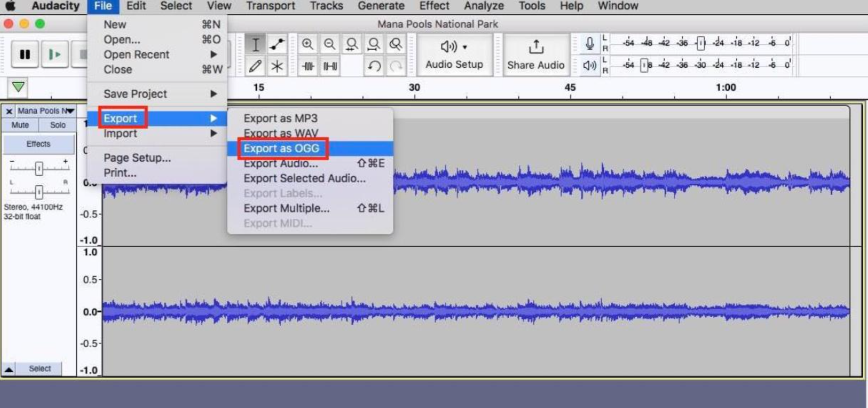Viewport: 868px width, 408px height.
Task: Expand the Export submenu item
Action: coord(157,118)
